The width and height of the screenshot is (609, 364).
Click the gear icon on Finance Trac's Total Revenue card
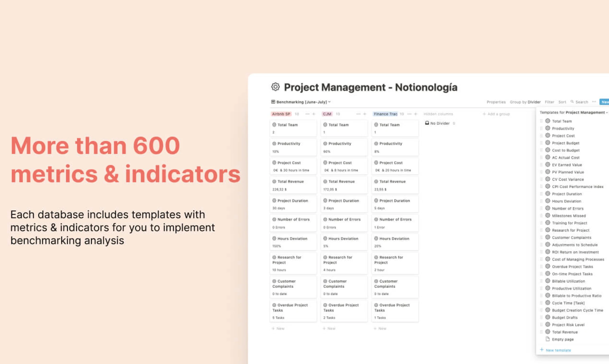click(x=376, y=181)
